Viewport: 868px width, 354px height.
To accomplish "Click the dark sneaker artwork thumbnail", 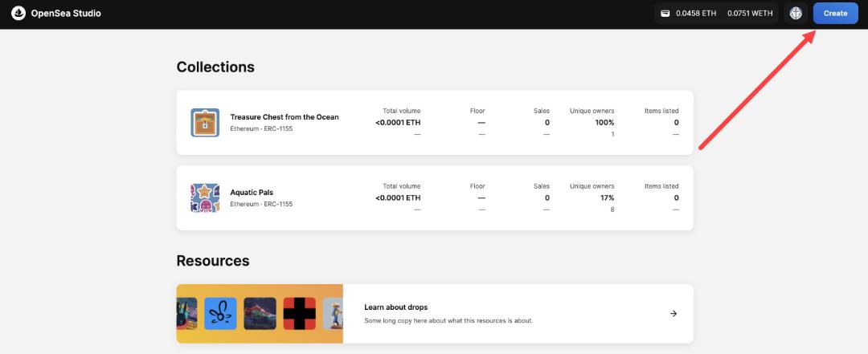I will coord(260,314).
